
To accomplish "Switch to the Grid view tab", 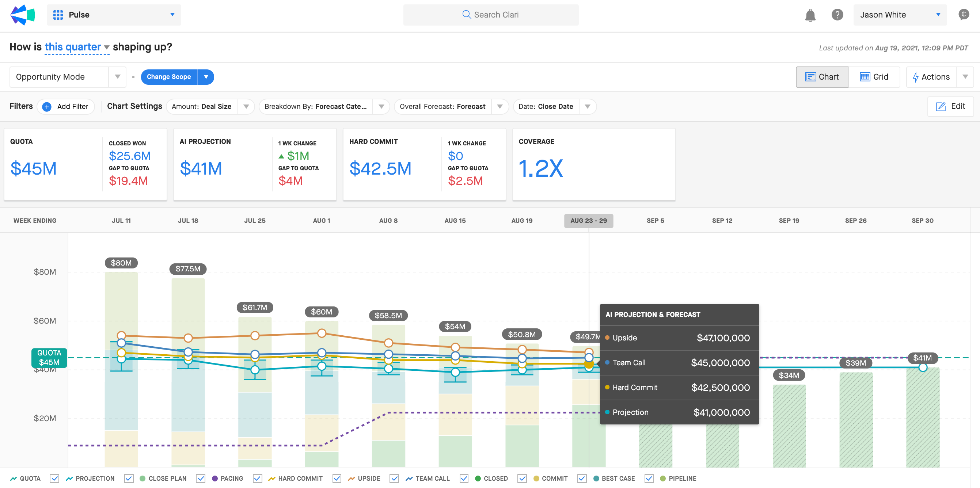I will pyautogui.click(x=874, y=77).
